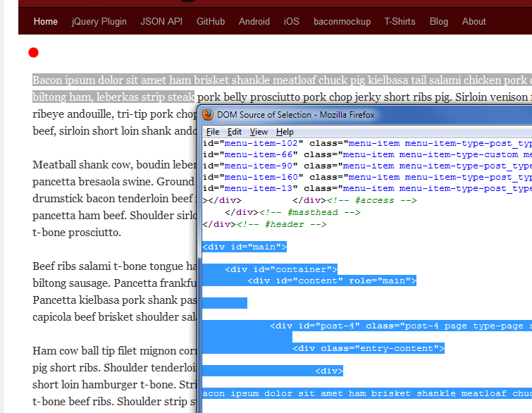Click 'pork belly prosciutto pork chop' text
This screenshot has width=532, height=413.
coord(275,97)
